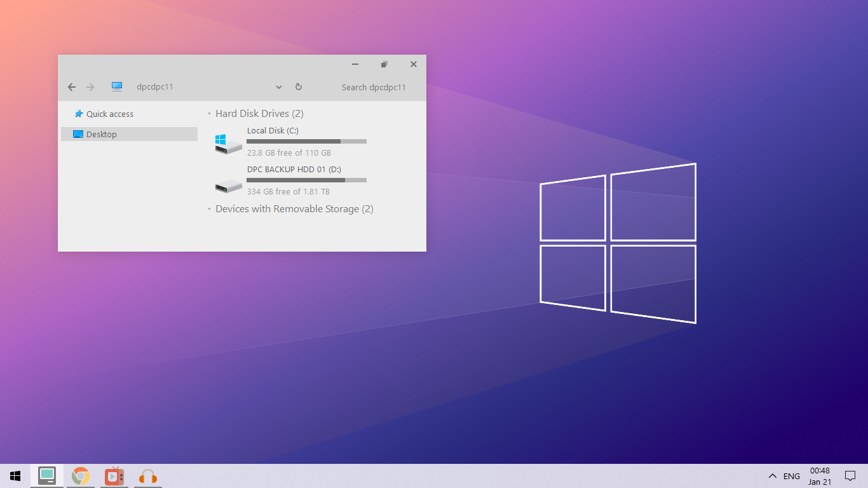
Task: Click the back navigation arrow
Action: (x=71, y=87)
